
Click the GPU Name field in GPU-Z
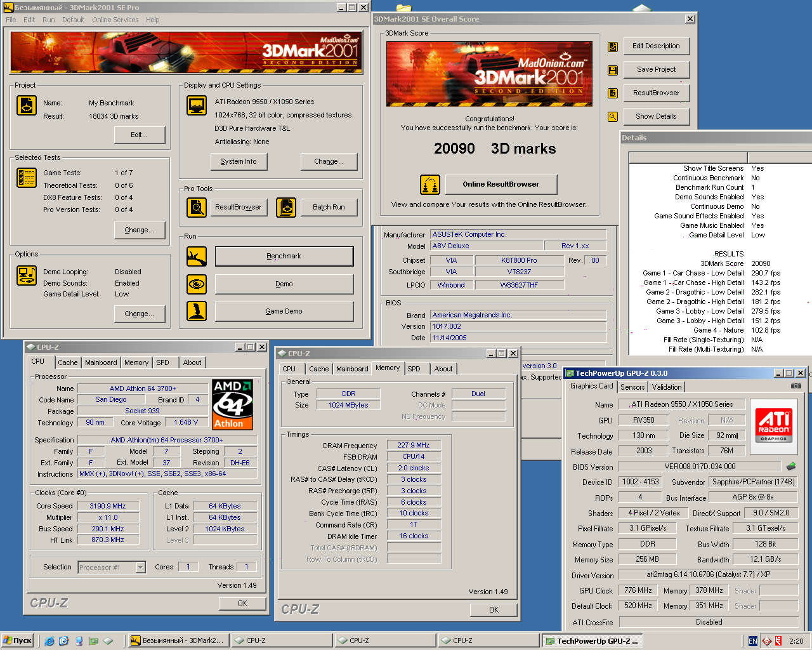coord(681,404)
